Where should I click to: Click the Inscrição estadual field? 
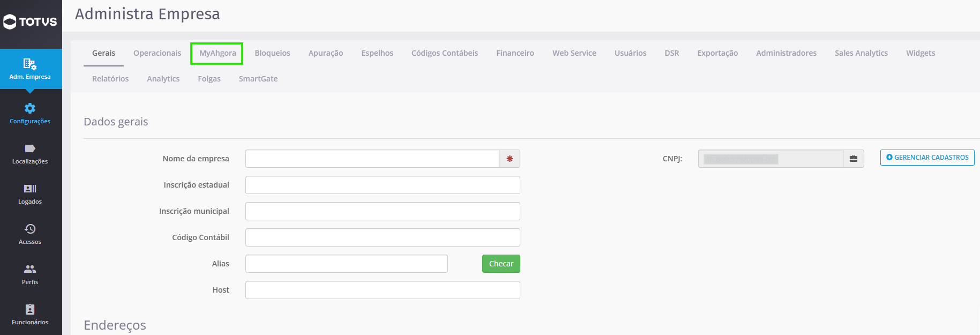(383, 185)
